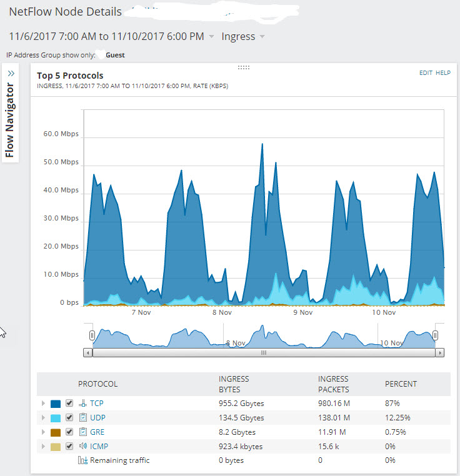Open the date range dropdown arrow
The width and height of the screenshot is (460, 476).
211,37
